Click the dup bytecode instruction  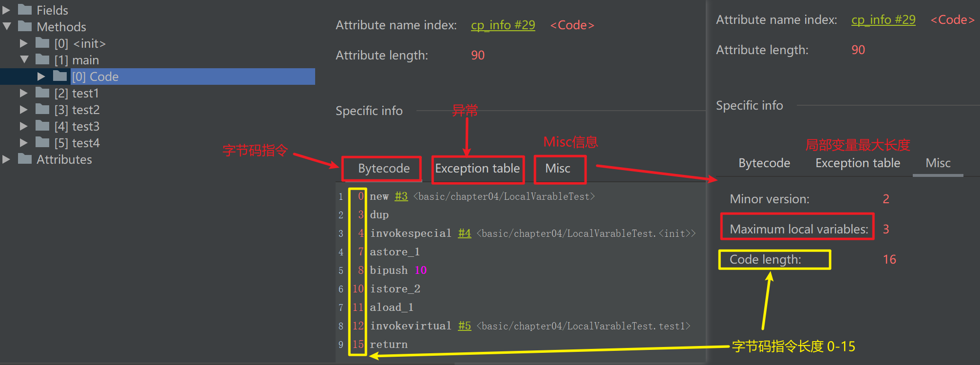[x=379, y=215]
